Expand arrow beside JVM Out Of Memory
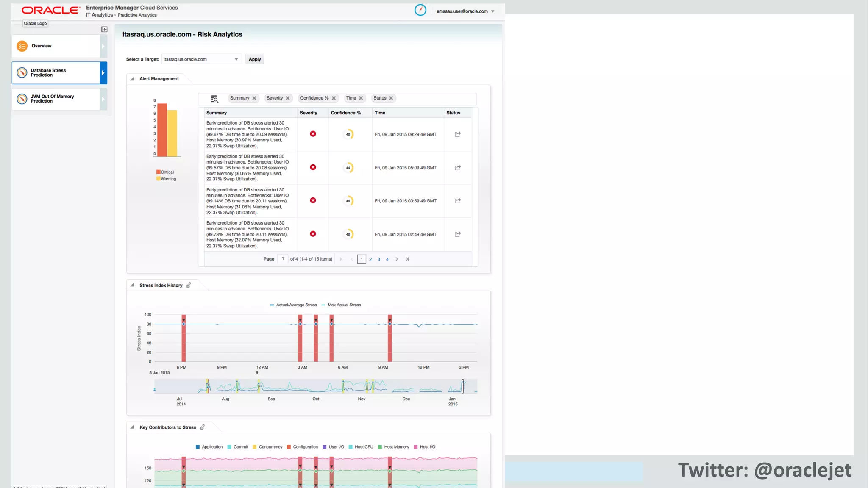The width and height of the screenshot is (868, 488). point(103,99)
